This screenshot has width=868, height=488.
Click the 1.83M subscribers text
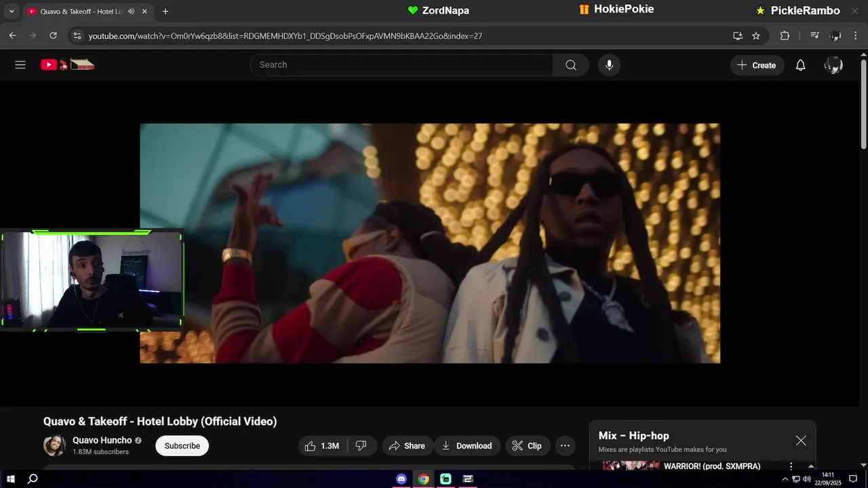point(100,452)
